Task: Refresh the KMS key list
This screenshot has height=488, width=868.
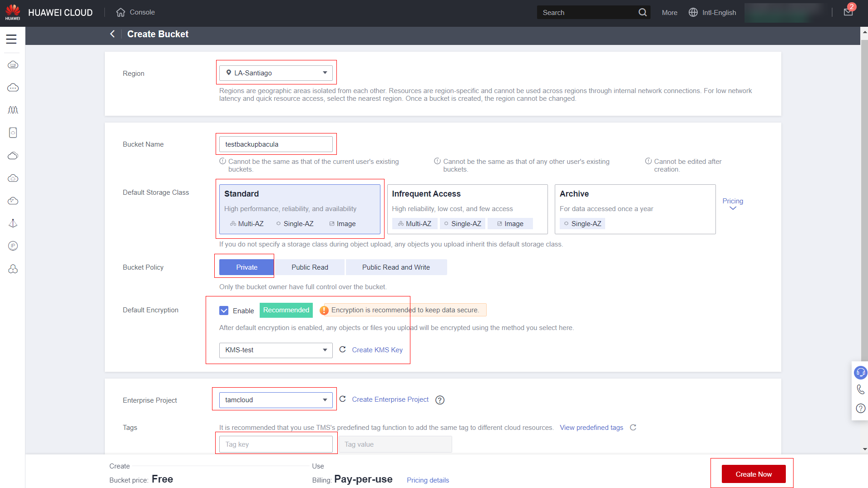Action: 343,350
